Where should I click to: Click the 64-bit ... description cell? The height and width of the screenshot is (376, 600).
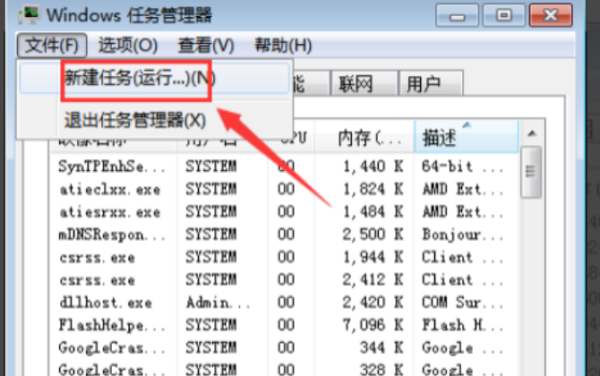point(462,166)
